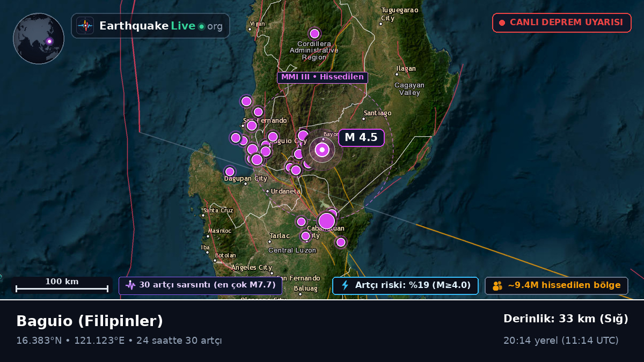Click the 16.383°N • 121.123°E coordinates line
The width and height of the screenshot is (644, 362).
point(70,341)
